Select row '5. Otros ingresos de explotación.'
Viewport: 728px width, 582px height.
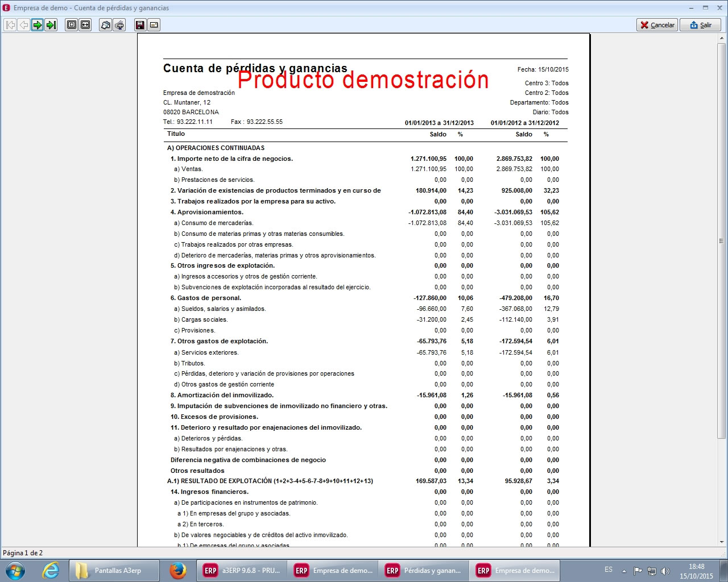pos(365,265)
